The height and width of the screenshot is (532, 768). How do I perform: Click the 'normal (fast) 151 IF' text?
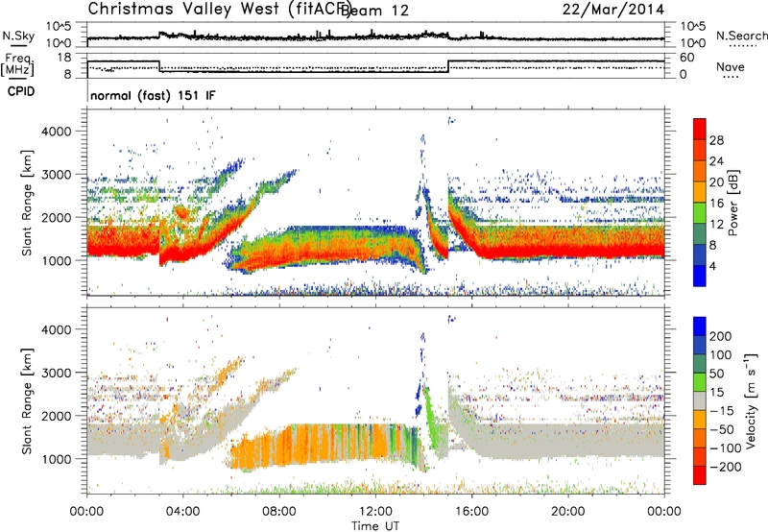click(x=153, y=95)
